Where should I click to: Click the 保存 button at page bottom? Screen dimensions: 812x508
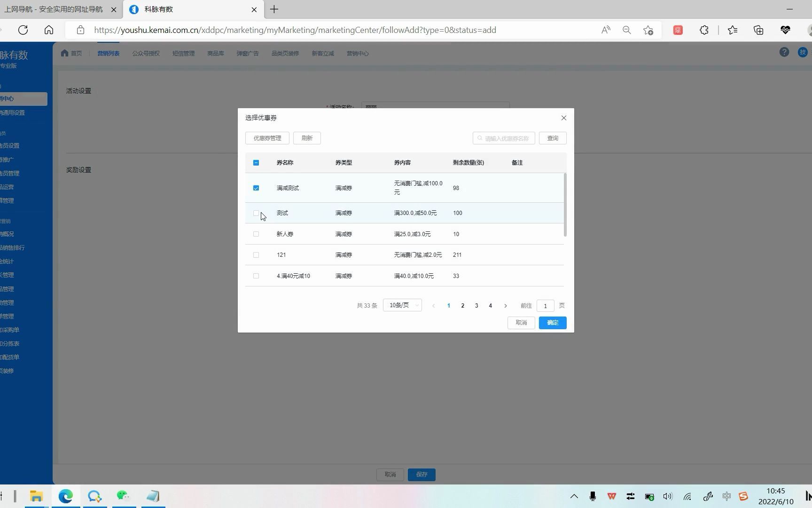pos(422,475)
